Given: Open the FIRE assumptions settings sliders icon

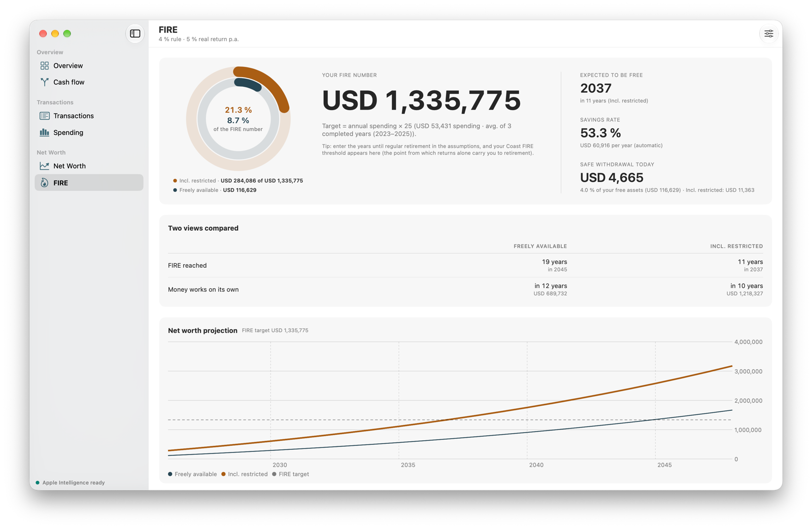Looking at the screenshot, I should [x=769, y=34].
